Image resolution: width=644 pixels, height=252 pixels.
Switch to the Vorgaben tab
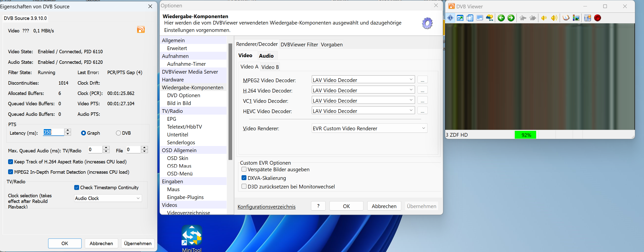[331, 44]
